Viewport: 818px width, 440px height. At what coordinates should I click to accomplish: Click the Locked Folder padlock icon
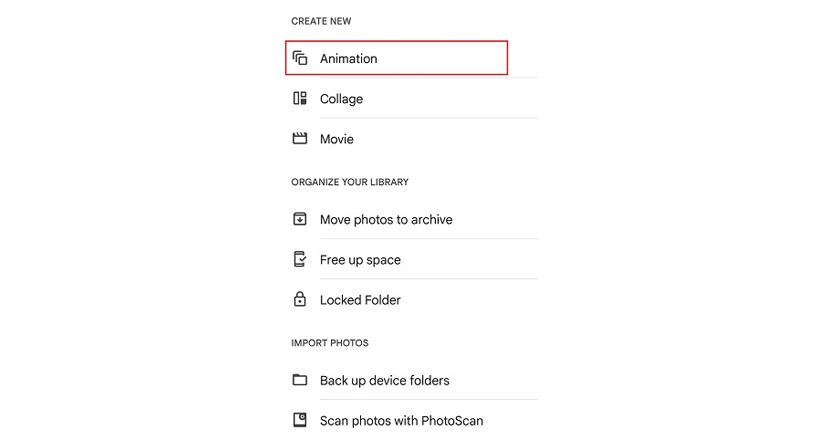[x=299, y=299]
